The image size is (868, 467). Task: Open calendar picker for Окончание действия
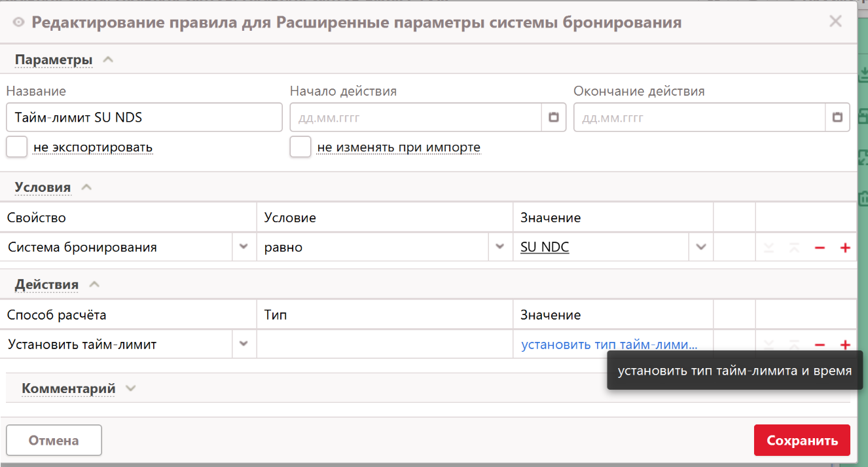[x=837, y=117]
